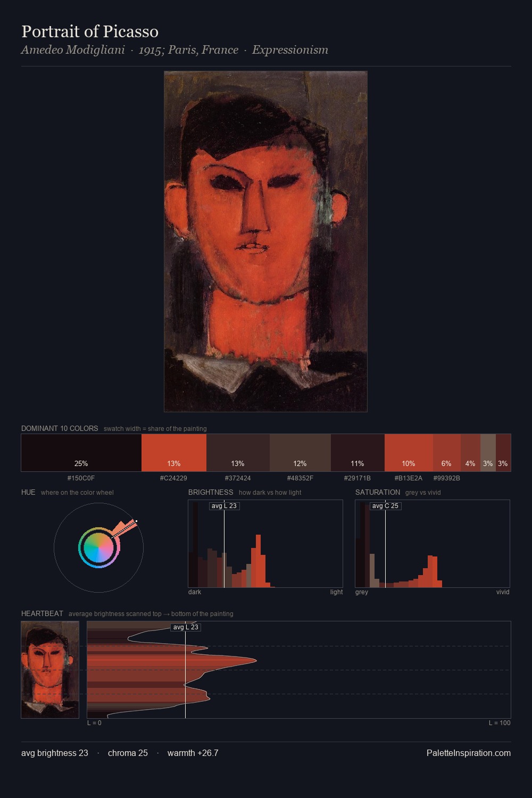532x798 pixels.
Task: Select the 25% swatch #150C0F
Action: 81,453
